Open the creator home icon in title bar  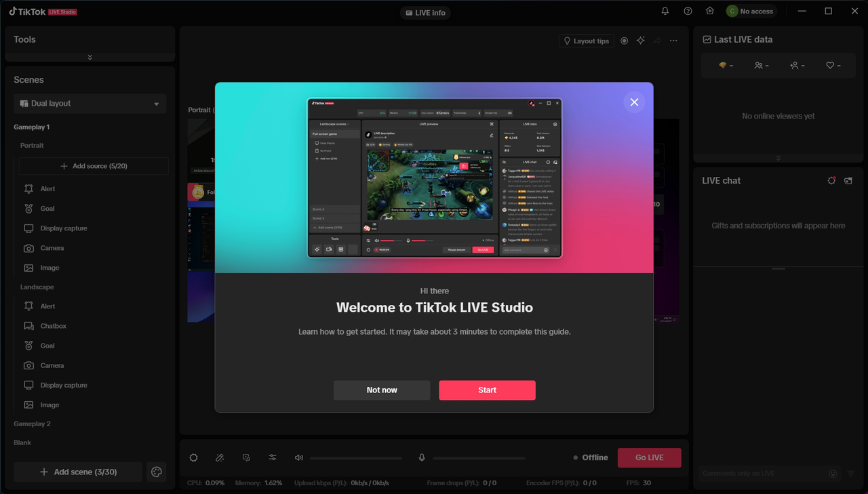[709, 11]
